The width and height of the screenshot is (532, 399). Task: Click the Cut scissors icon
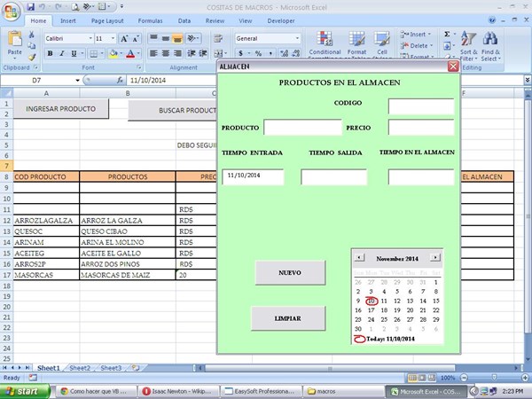point(32,35)
